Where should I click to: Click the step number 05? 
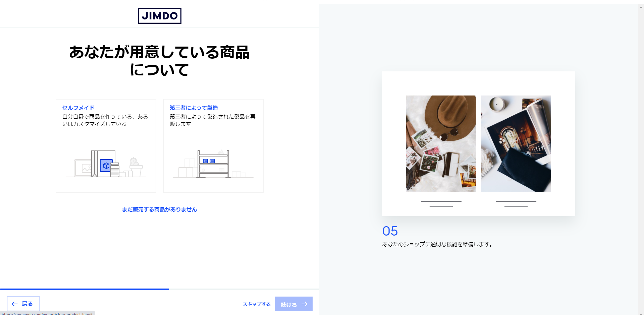click(x=390, y=231)
